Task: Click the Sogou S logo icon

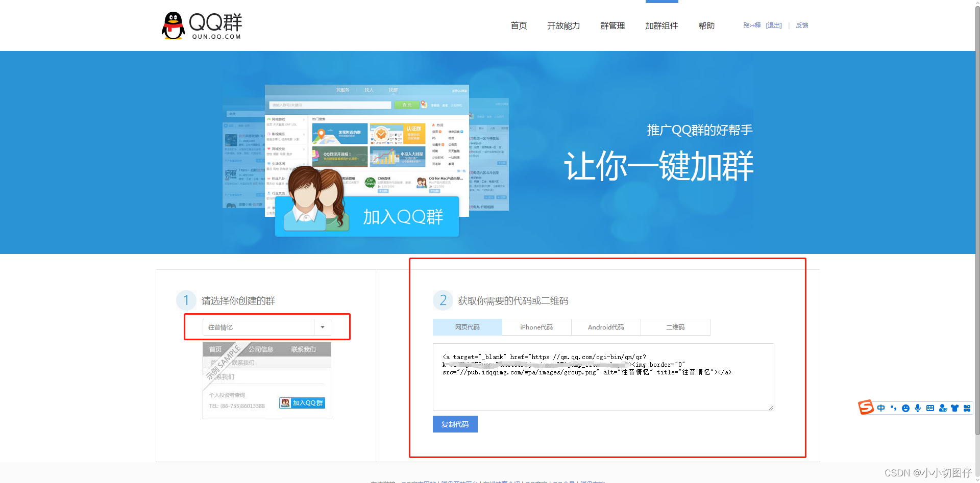Action: [866, 408]
